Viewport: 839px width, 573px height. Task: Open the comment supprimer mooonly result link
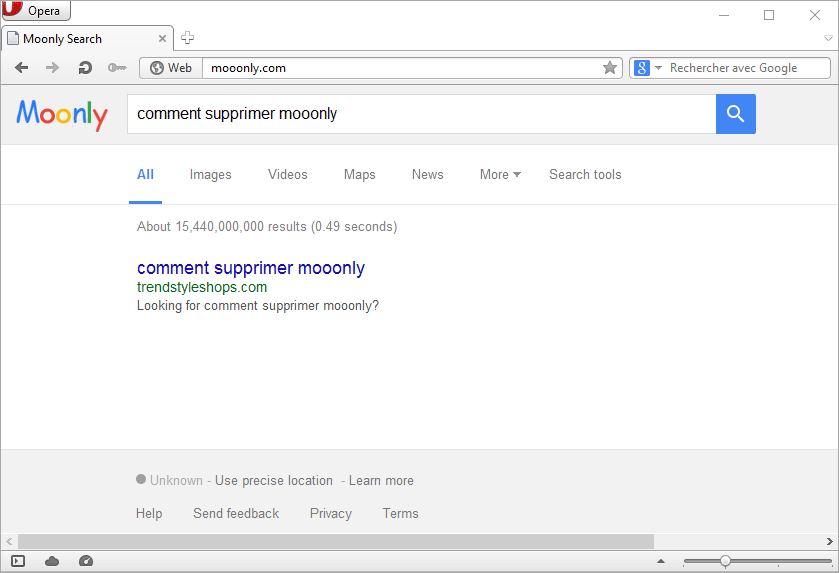point(251,268)
